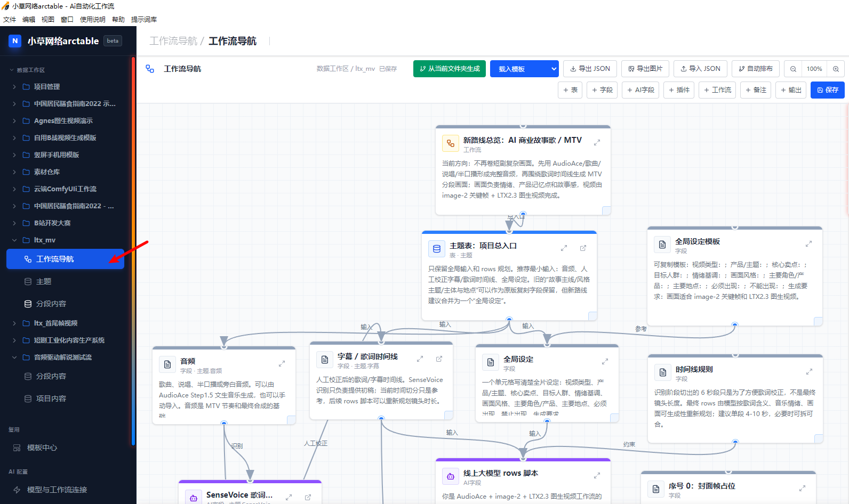Click the 全局设定模板 document icon

[662, 245]
